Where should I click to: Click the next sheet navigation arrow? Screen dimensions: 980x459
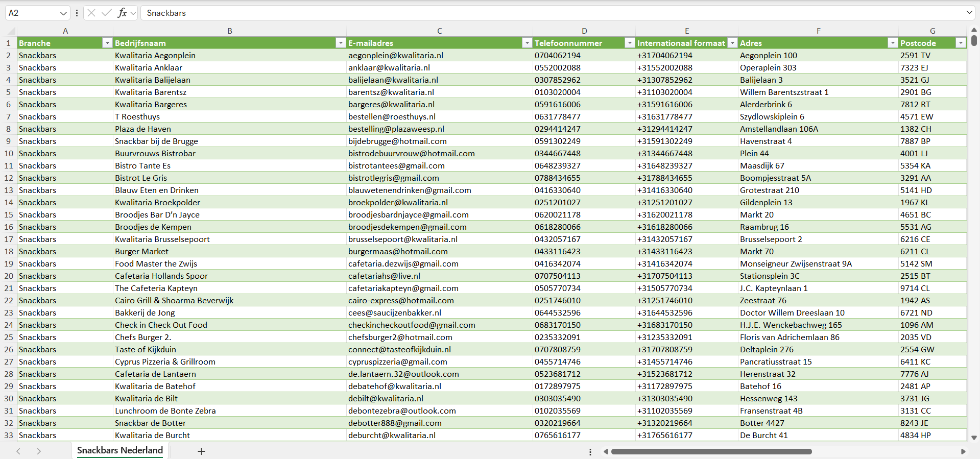tap(39, 451)
